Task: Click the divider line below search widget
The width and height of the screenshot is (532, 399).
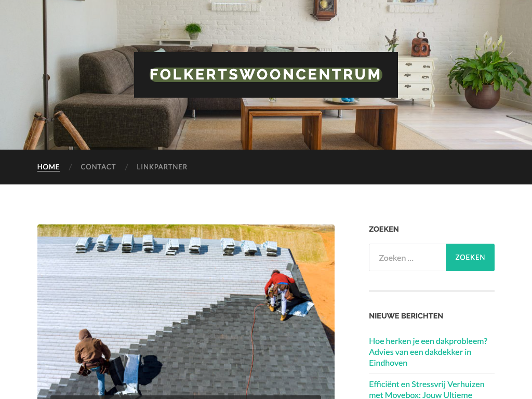Action: 432,291
